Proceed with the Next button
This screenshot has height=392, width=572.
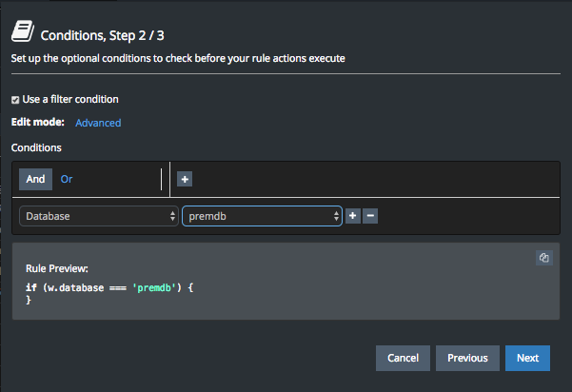tap(527, 358)
